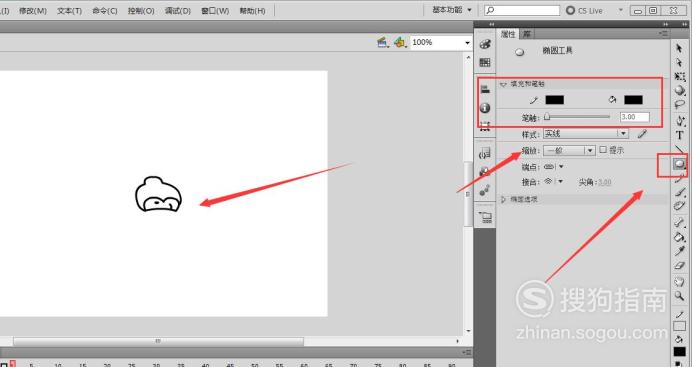
Task: Click the stroke width 3.00 field
Action: (635, 117)
